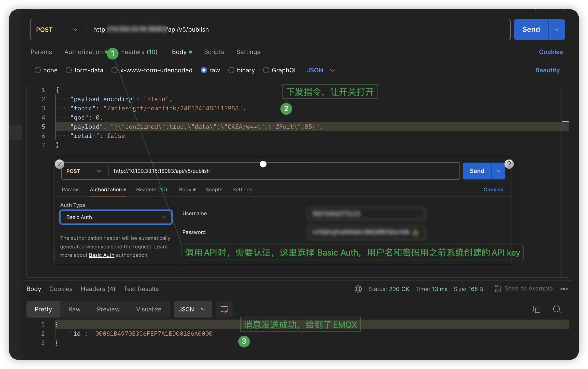This screenshot has height=369, width=588.
Task: Click the copy response icon
Action: [536, 309]
